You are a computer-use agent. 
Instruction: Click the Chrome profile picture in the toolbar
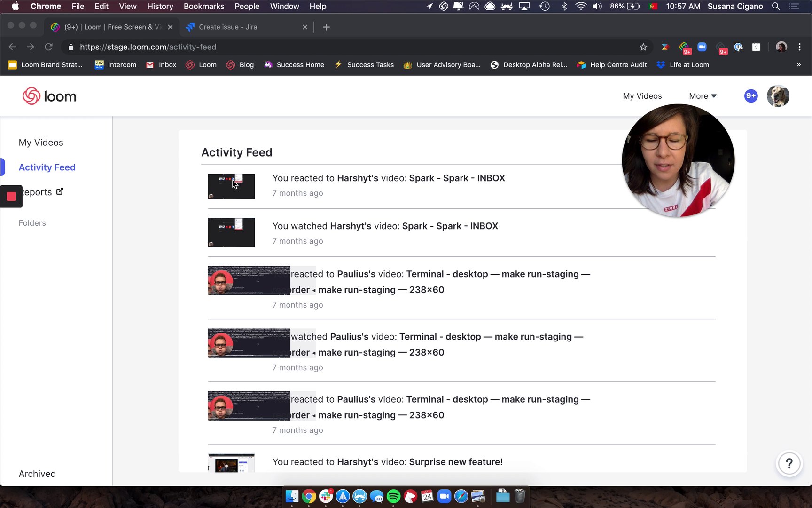[x=781, y=47]
